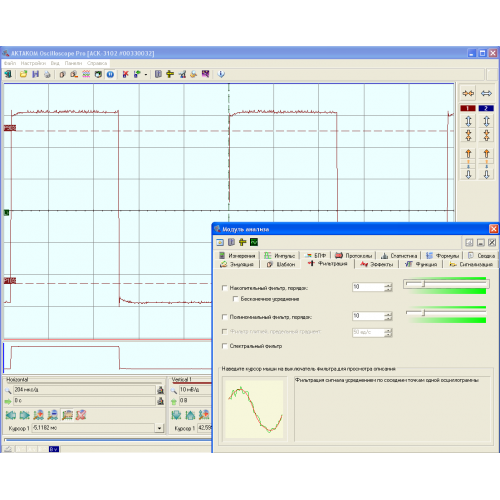Click the accumulating filter order slider

(x=446, y=284)
